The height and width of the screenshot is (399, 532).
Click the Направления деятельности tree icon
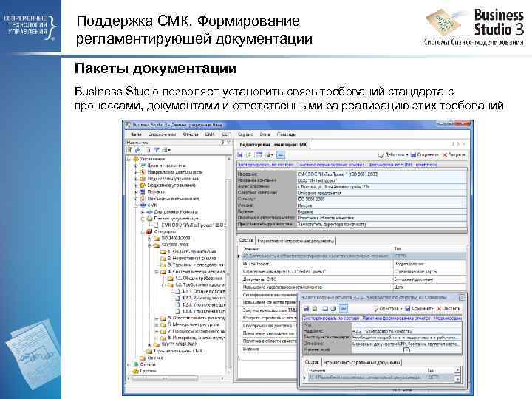pos(143,172)
